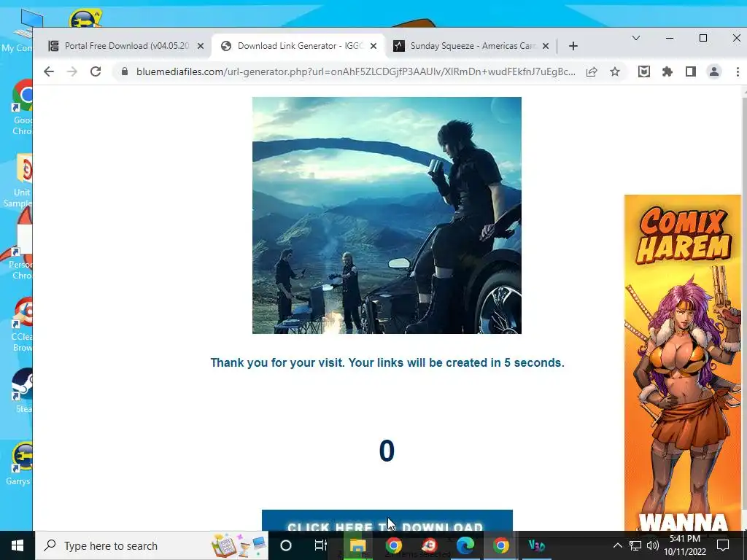This screenshot has height=560, width=747.
Task: Open the first Chrome taskbar icon
Action: click(393, 545)
